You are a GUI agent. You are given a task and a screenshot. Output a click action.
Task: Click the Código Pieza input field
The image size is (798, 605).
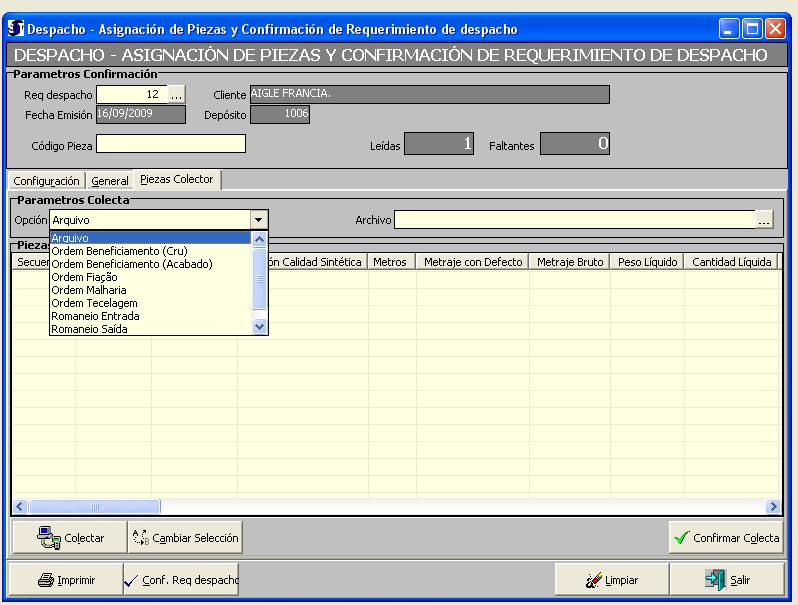pos(171,144)
